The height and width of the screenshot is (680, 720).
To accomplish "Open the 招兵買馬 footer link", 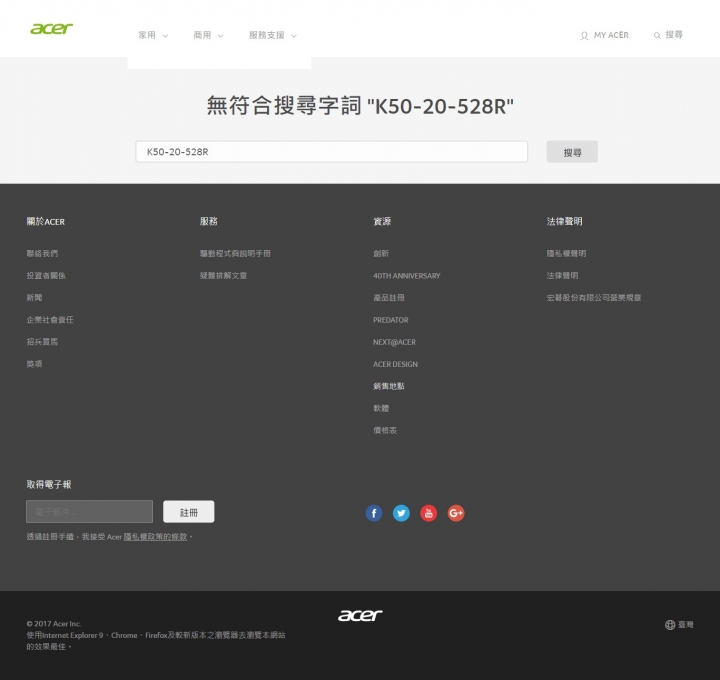I will (42, 342).
